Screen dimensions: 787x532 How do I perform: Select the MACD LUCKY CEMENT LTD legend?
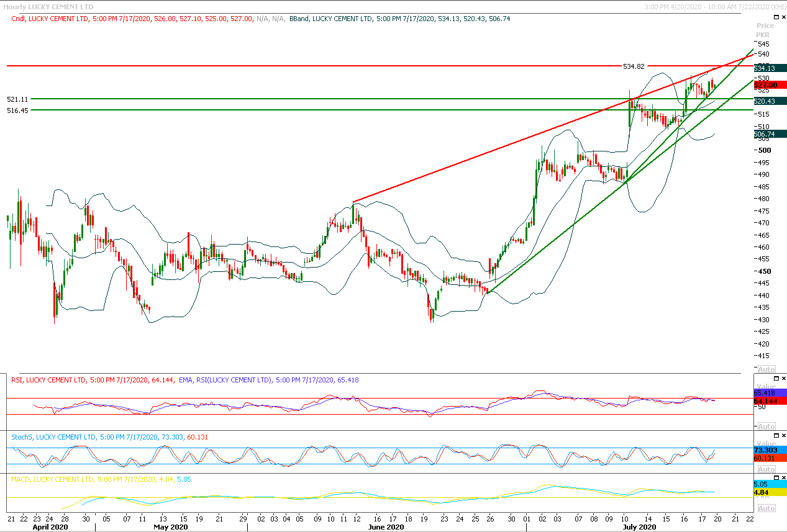[x=102, y=480]
